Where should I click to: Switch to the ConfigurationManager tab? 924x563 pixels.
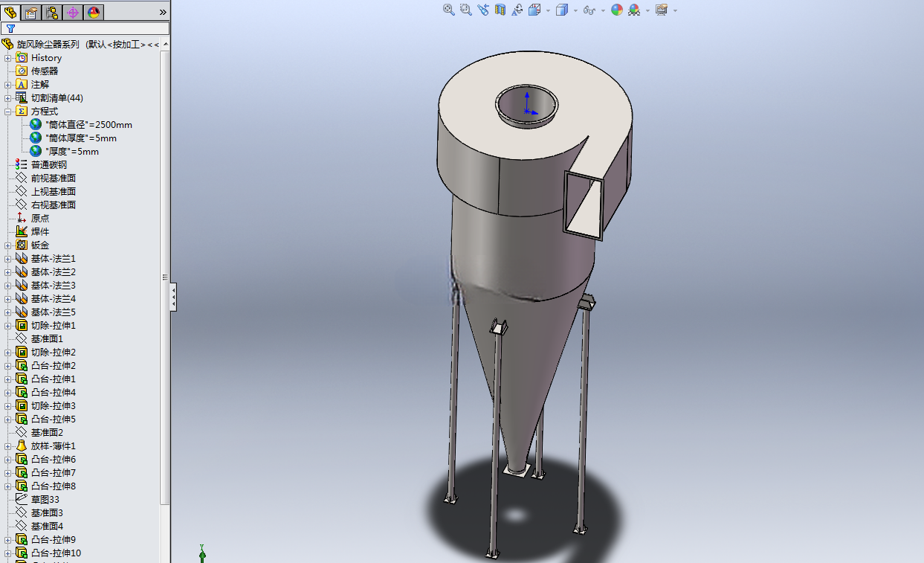pos(52,12)
